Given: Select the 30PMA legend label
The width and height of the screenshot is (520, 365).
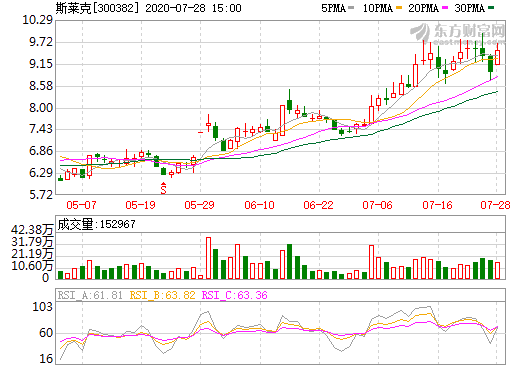Looking at the screenshot, I should click(469, 8).
